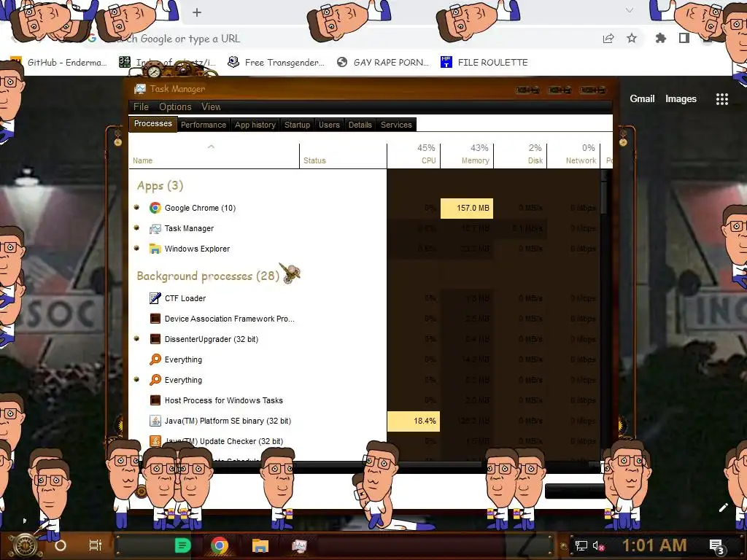Image resolution: width=747 pixels, height=560 pixels.
Task: Open the Images link
Action: pyautogui.click(x=681, y=98)
